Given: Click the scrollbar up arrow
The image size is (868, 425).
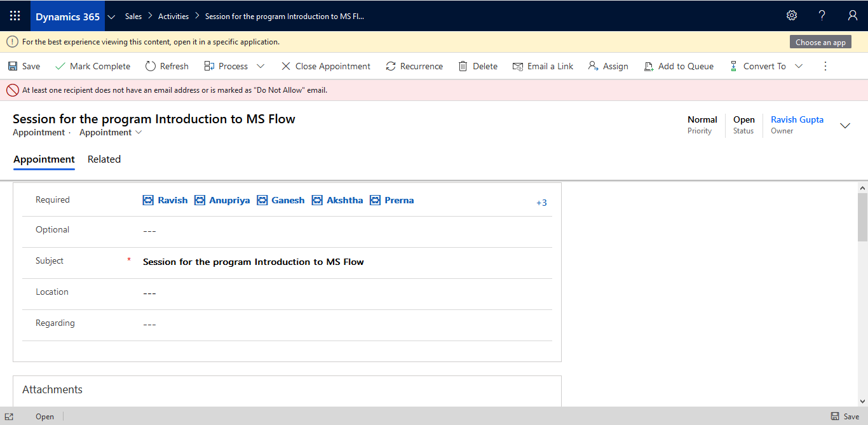Looking at the screenshot, I should (862, 188).
